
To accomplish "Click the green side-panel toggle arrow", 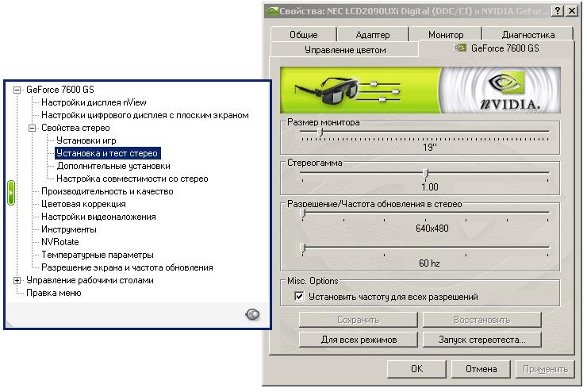I will click(x=11, y=193).
